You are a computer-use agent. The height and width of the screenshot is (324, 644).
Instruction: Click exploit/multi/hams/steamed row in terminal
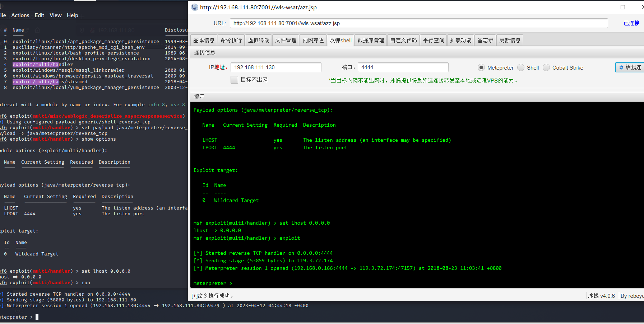pos(50,82)
